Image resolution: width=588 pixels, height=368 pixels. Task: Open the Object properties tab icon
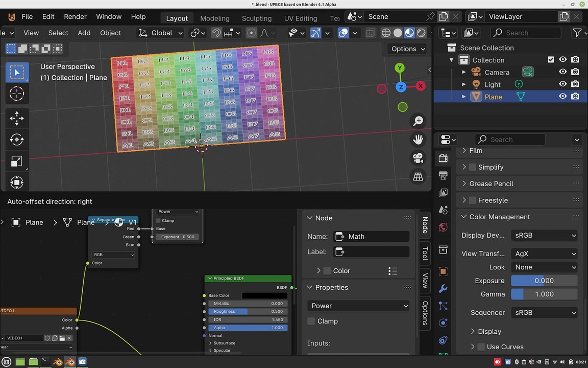[x=443, y=271]
